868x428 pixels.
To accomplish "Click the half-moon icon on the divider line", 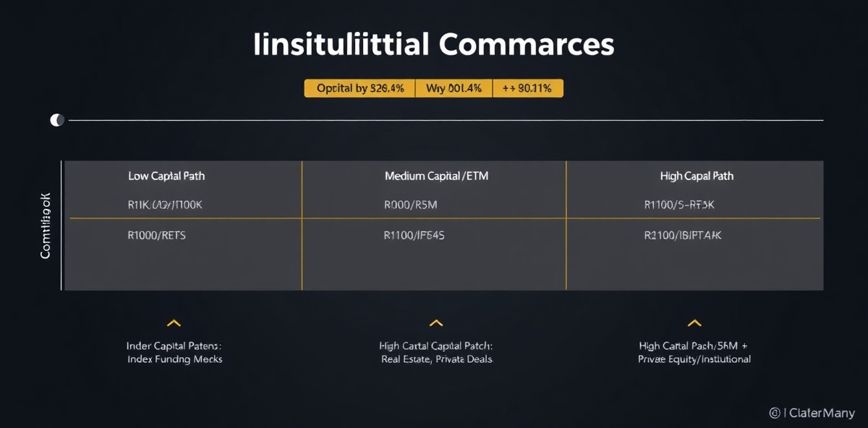I will [56, 120].
